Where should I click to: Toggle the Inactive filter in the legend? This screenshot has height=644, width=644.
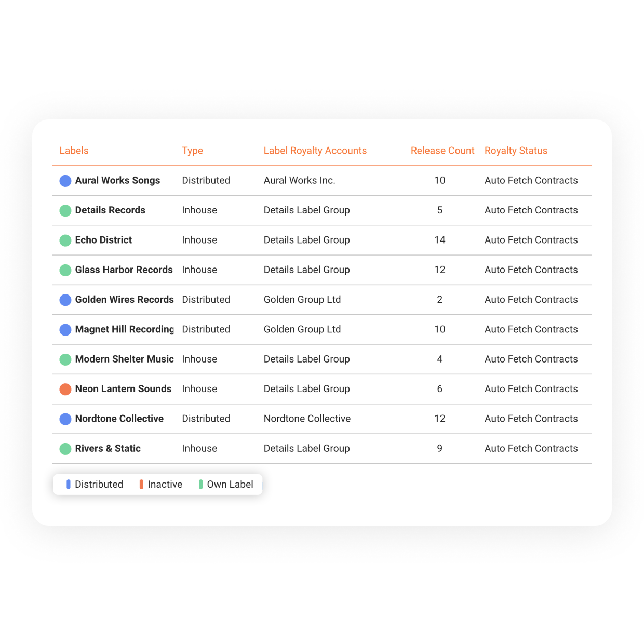[161, 484]
